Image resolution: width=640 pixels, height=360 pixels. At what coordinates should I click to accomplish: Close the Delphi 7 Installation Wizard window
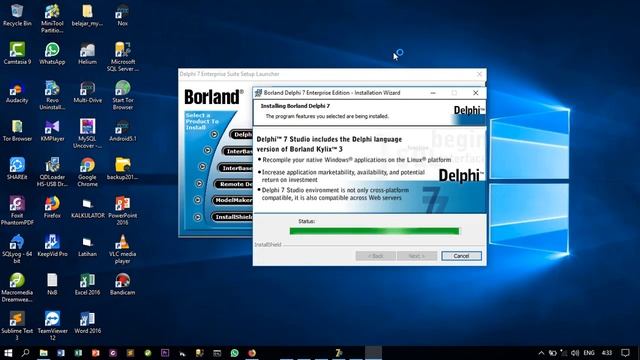coord(476,93)
